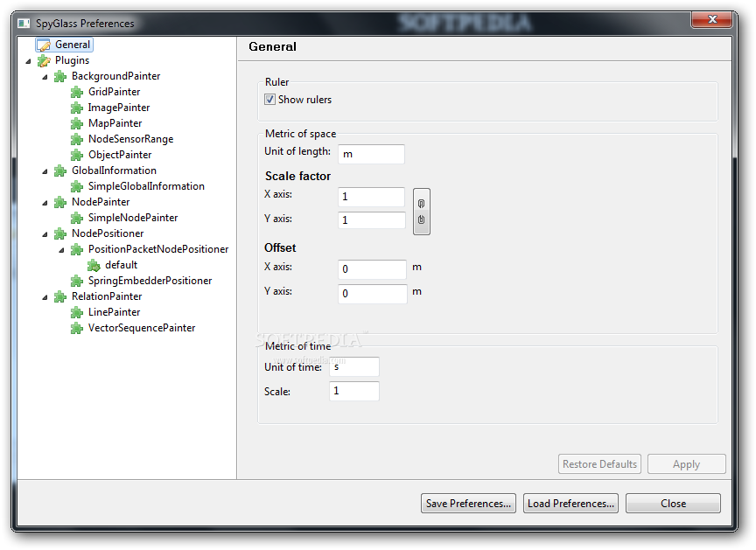756x550 pixels.
Task: Select NodeSensorRange text in the tree
Action: 130,139
